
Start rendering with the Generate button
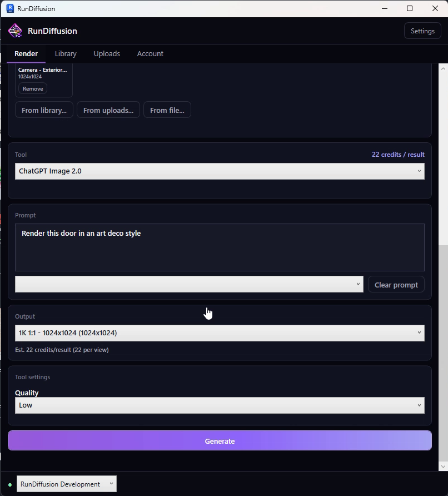click(220, 440)
